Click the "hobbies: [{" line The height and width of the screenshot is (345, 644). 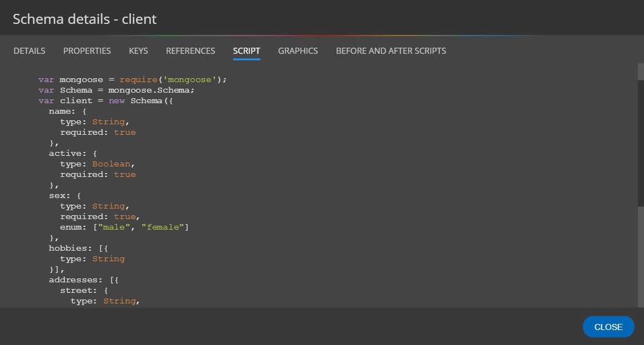tap(78, 248)
